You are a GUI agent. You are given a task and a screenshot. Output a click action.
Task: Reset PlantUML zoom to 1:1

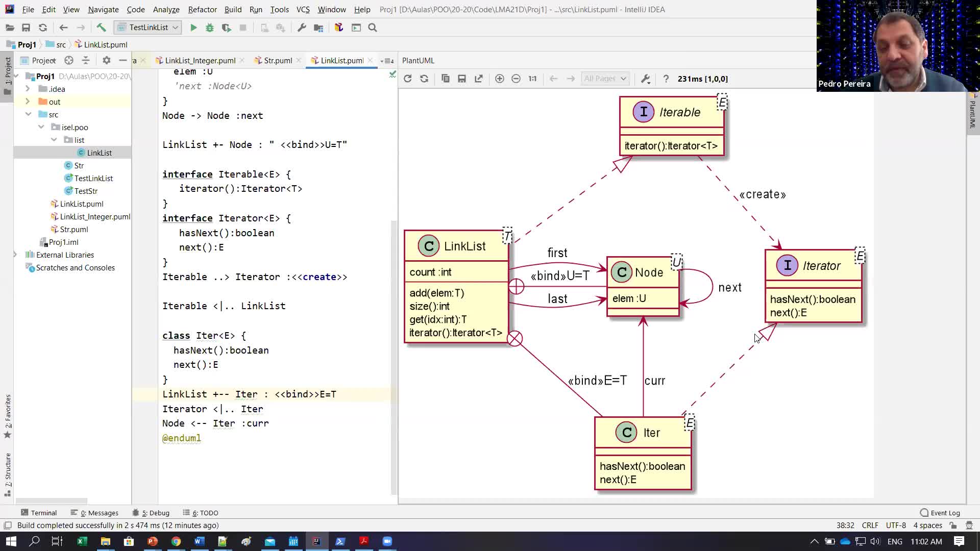(x=532, y=79)
